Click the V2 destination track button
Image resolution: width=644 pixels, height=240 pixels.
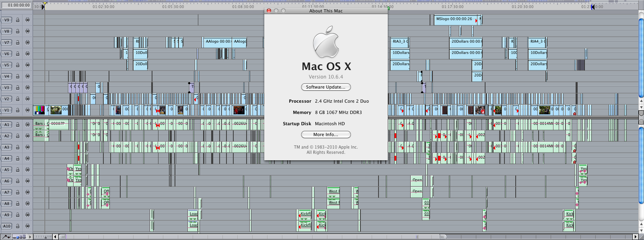(x=7, y=99)
